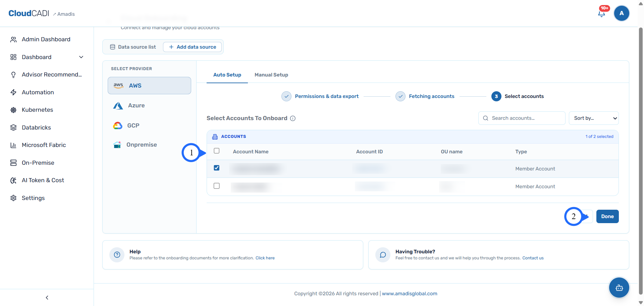Click the Permissions & data export checkmark icon

coord(286,96)
